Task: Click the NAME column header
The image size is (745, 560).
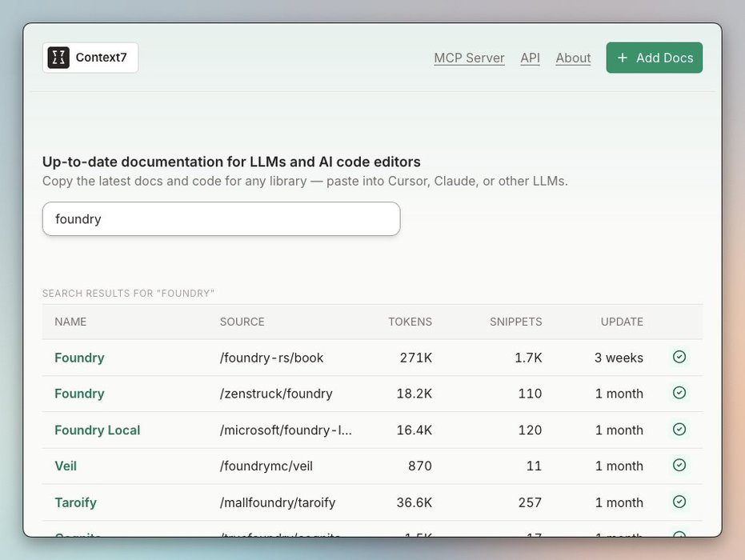Action: click(x=70, y=322)
